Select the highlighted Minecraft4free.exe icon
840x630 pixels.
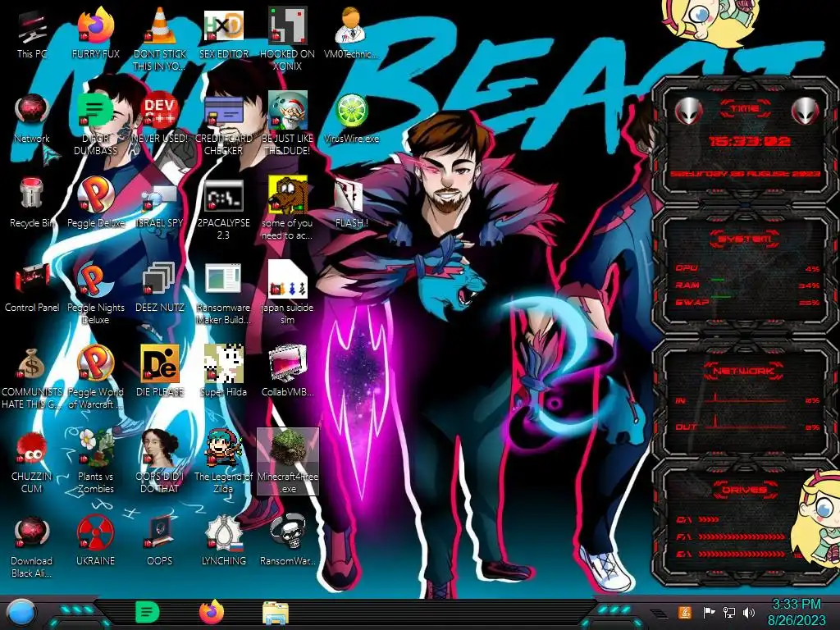pos(288,461)
